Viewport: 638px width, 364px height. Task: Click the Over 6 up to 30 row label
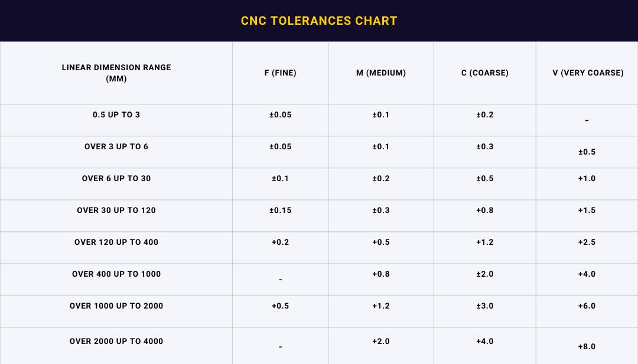point(116,179)
